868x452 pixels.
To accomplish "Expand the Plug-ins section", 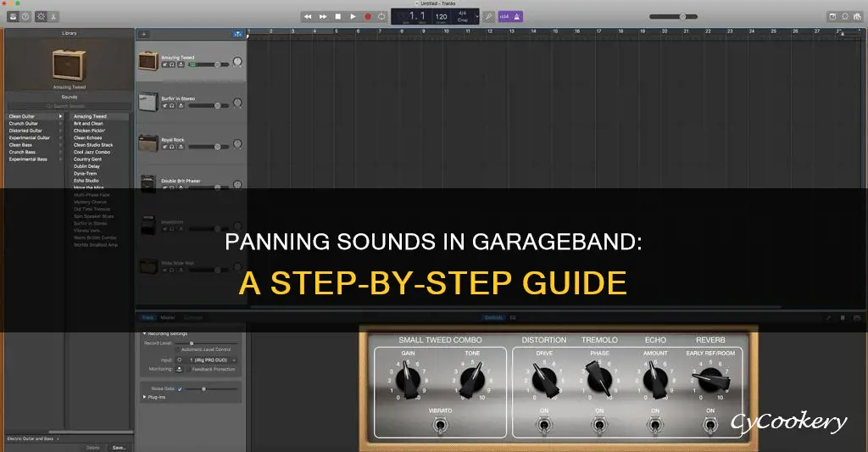I will click(144, 397).
